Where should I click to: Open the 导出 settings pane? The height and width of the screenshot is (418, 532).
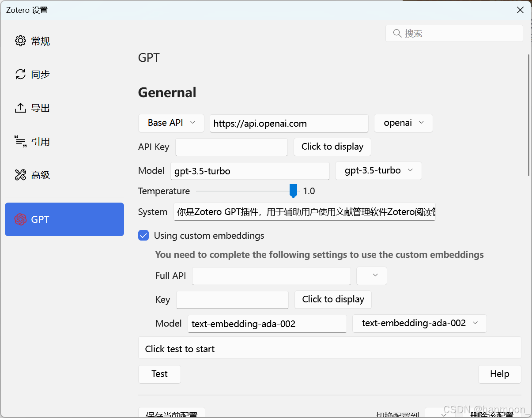[x=64, y=108]
